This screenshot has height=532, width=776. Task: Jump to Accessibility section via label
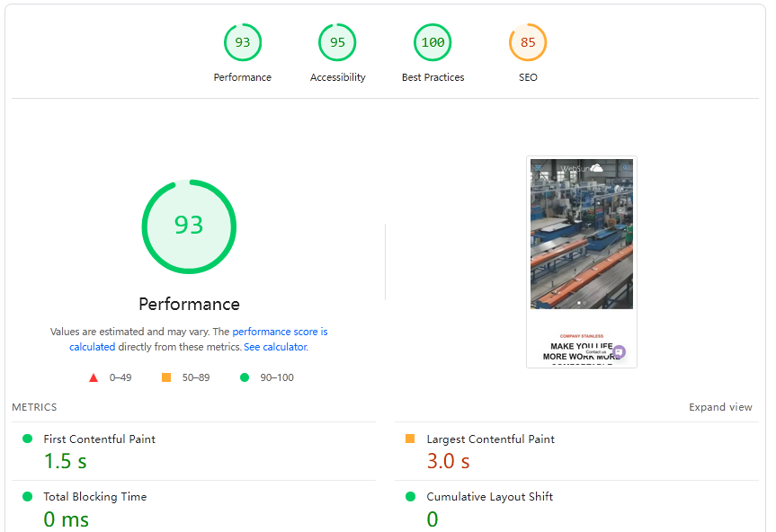coord(337,77)
